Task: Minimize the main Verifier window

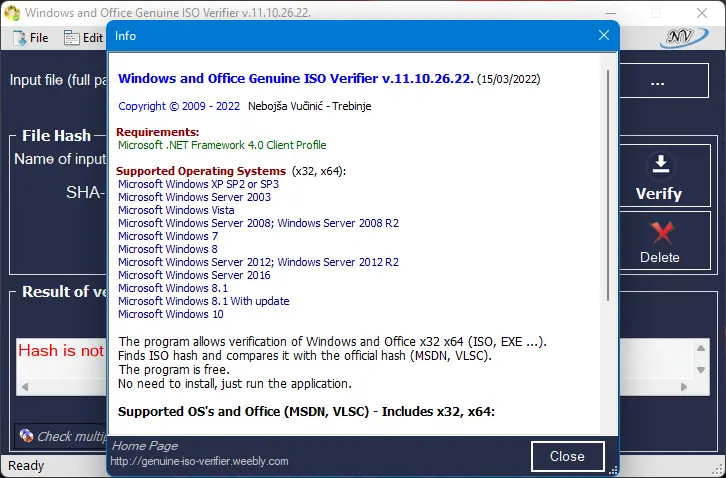Action: click(x=611, y=13)
